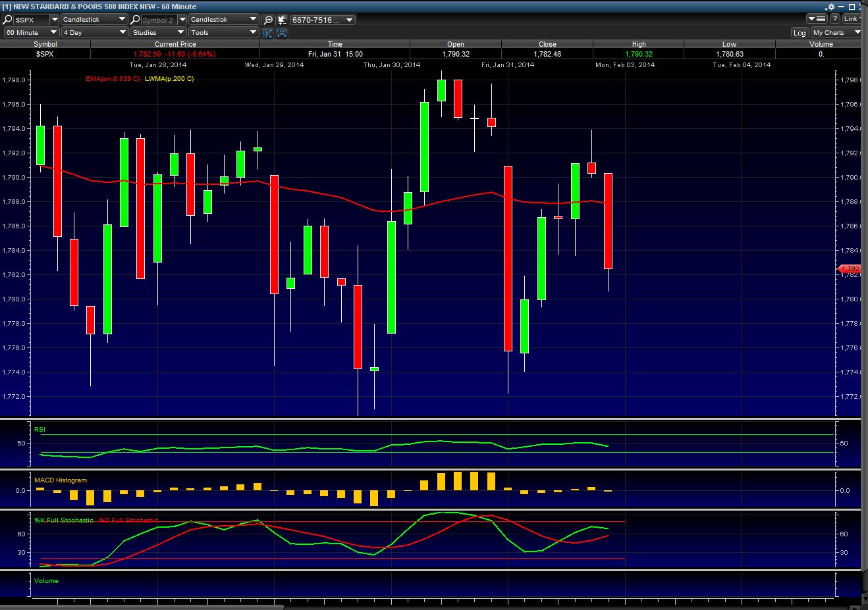Click the Current Price column header
This screenshot has width=868, height=610.
tap(175, 44)
